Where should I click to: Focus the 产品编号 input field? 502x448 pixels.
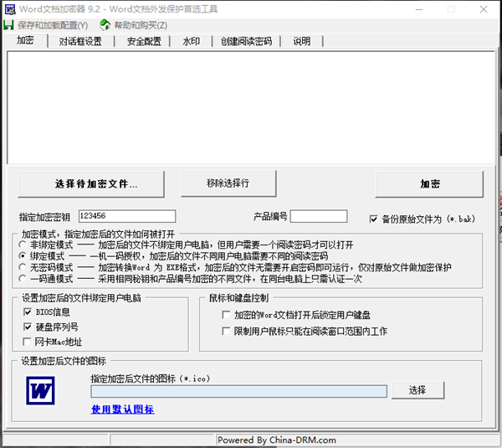click(x=319, y=216)
